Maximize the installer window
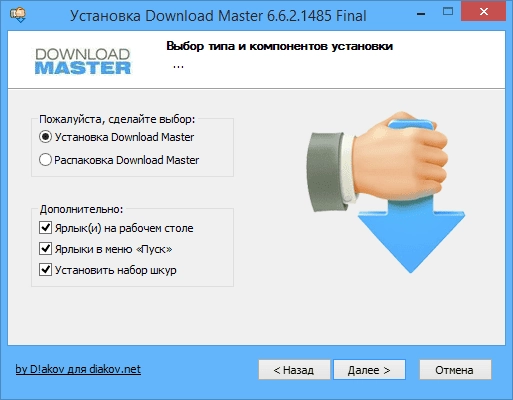The image size is (513, 400). click(x=448, y=12)
